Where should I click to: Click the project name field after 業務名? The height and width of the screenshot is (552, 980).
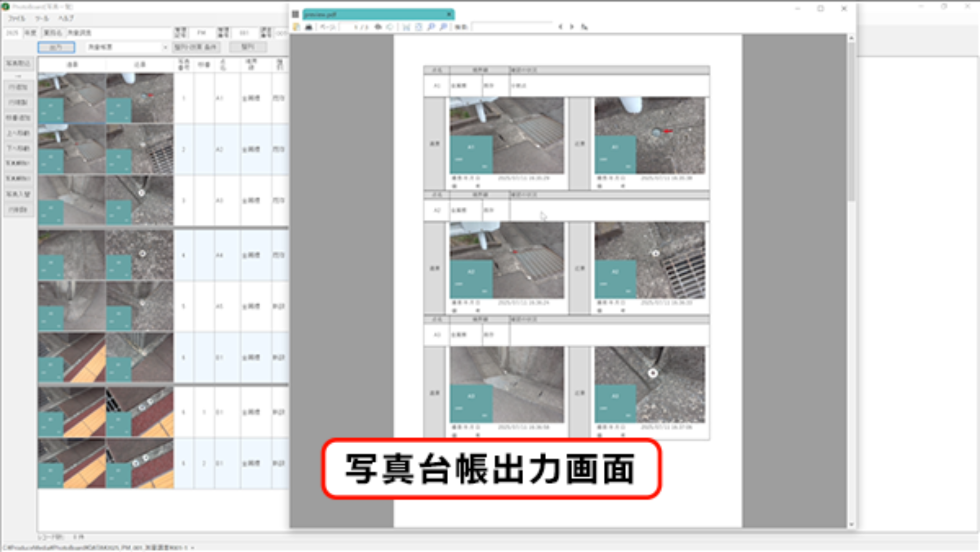click(x=119, y=33)
